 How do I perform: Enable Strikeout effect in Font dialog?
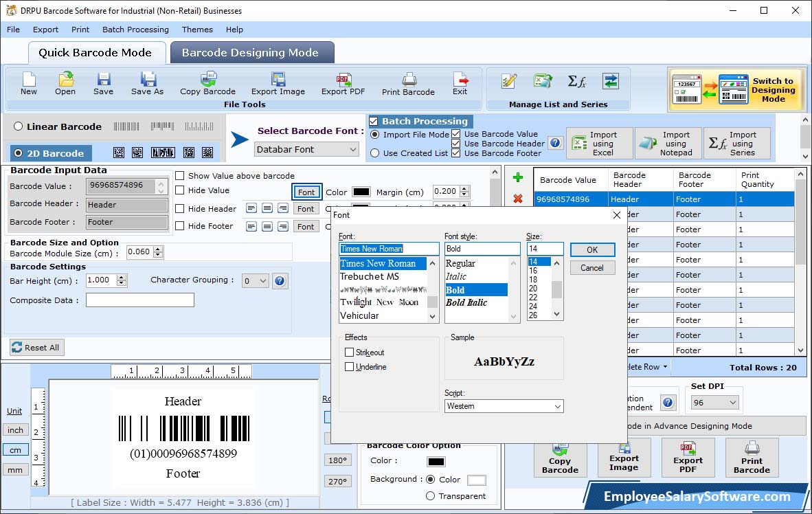point(349,353)
